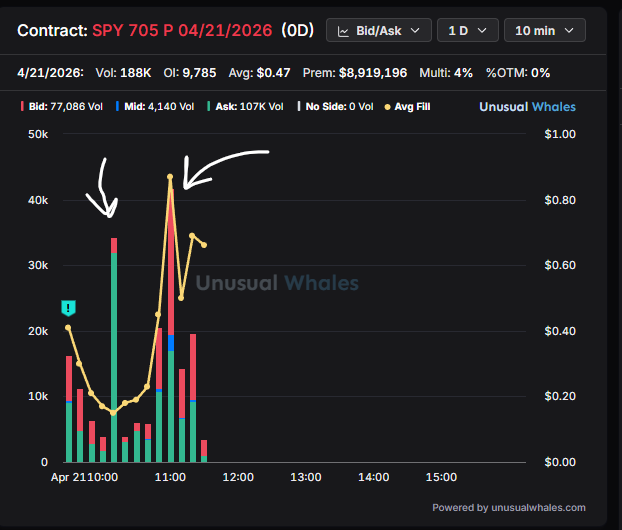
Task: Click the Avg: $0.47 statistic
Action: tap(259, 73)
